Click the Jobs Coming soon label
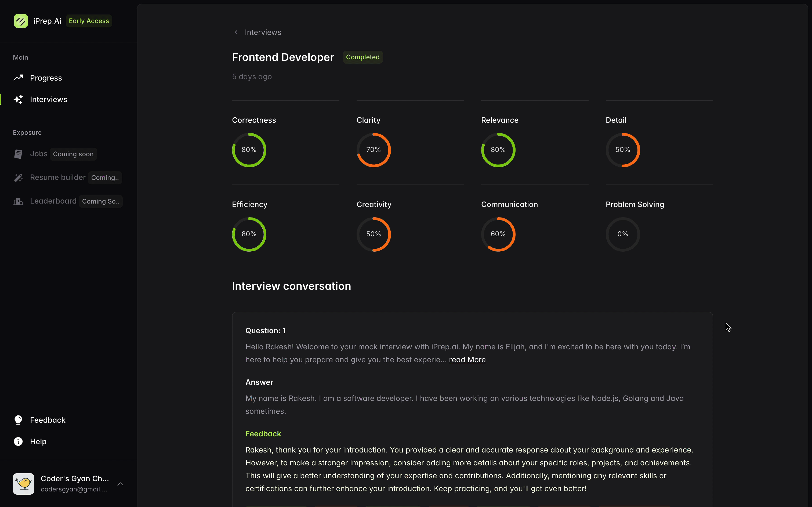The image size is (812, 507). pyautogui.click(x=73, y=154)
